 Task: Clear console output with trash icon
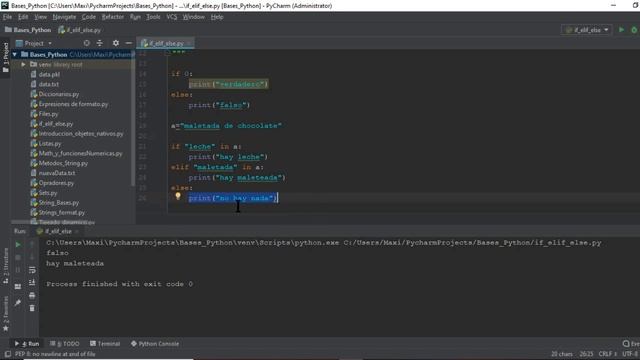point(32,308)
